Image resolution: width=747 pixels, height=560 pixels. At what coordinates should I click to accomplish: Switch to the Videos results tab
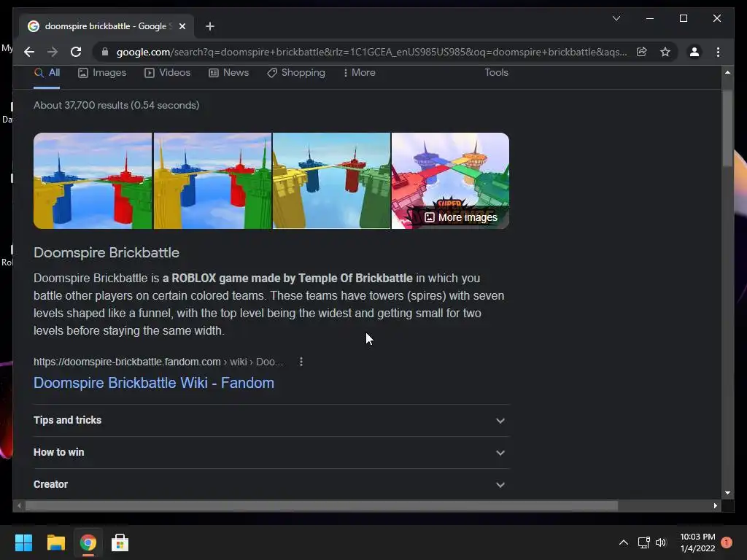point(168,73)
